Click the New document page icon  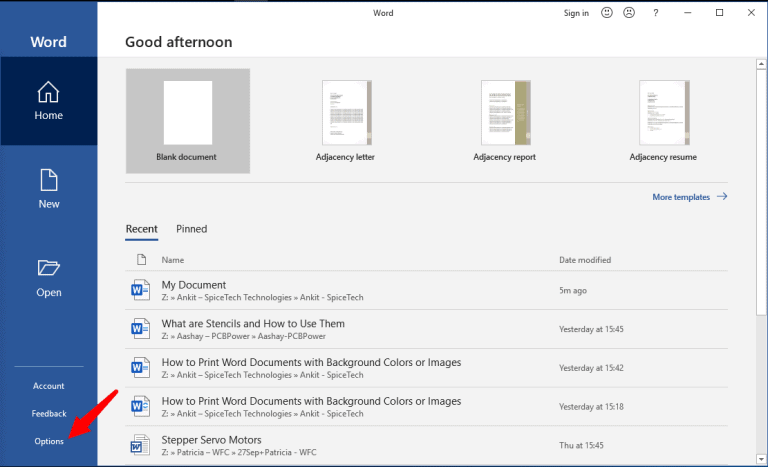click(48, 180)
